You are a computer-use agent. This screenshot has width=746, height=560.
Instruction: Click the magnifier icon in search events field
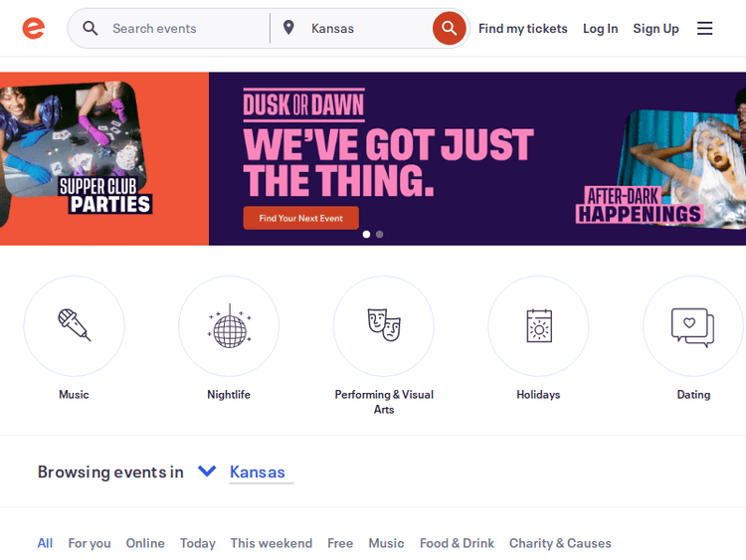[x=90, y=29]
